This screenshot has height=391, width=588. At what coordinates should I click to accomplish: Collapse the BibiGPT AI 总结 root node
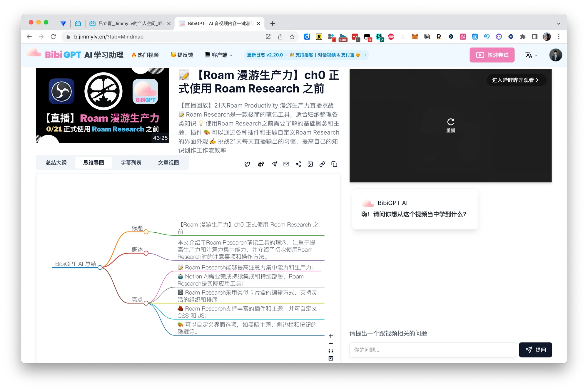point(100,267)
